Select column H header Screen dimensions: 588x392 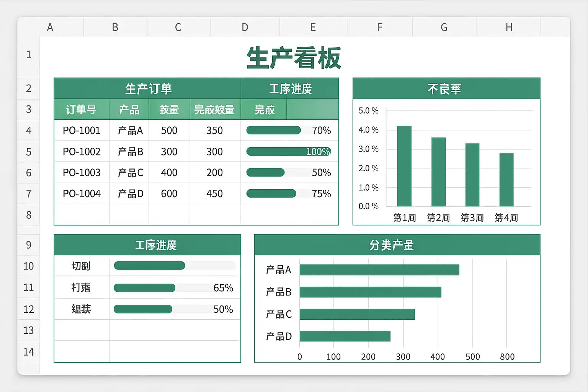point(509,27)
